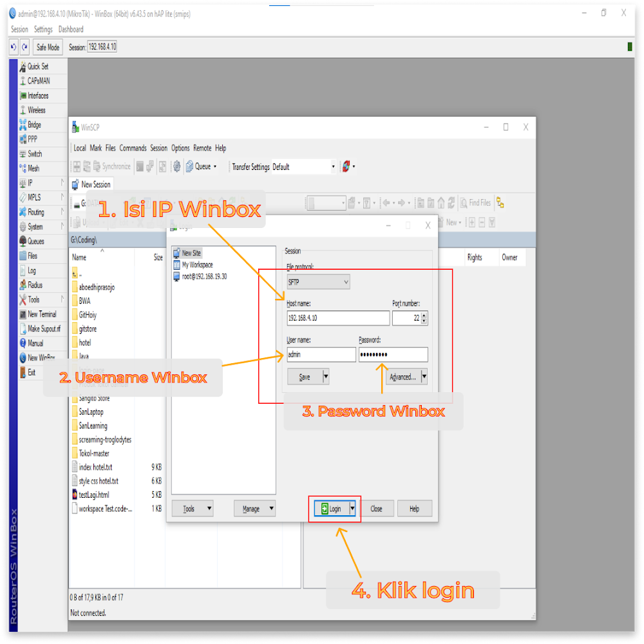Open the Commands menu in WinSCP

(x=133, y=147)
